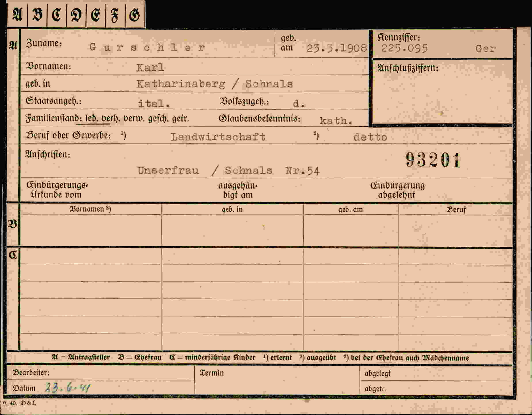Click the 'Kennziffer:' label
The height and width of the screenshot is (415, 532).
coord(399,38)
